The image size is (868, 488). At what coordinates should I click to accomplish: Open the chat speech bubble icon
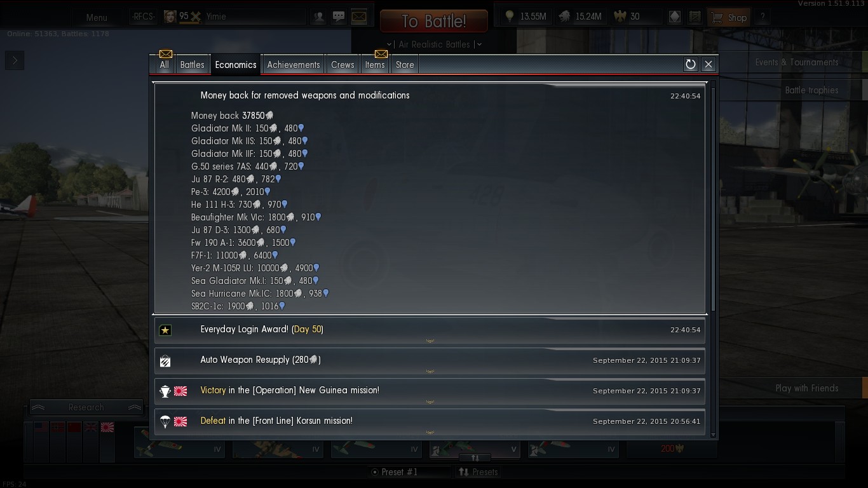339,17
